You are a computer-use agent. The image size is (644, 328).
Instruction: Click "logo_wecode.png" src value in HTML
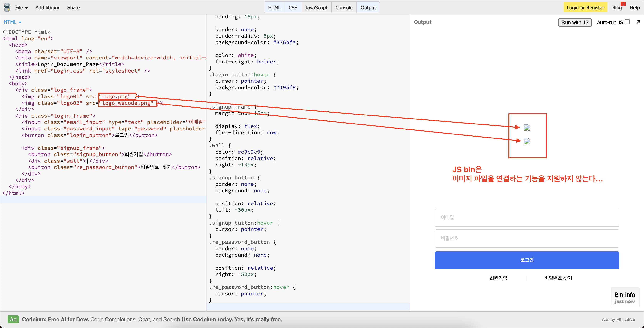pos(126,103)
